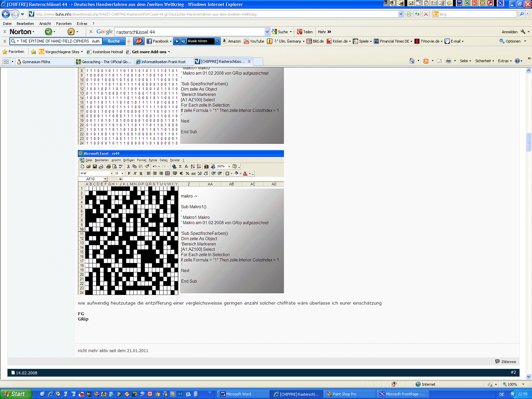Click the Norton green checkmark status icon
This screenshot has width=532, height=399.
[x=49, y=32]
